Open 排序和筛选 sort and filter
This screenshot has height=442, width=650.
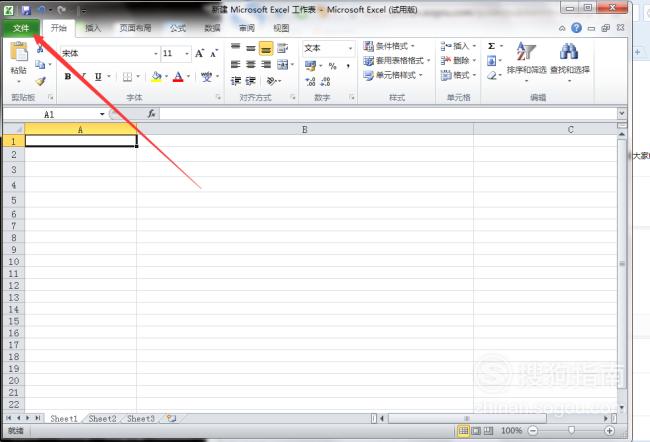(x=526, y=62)
